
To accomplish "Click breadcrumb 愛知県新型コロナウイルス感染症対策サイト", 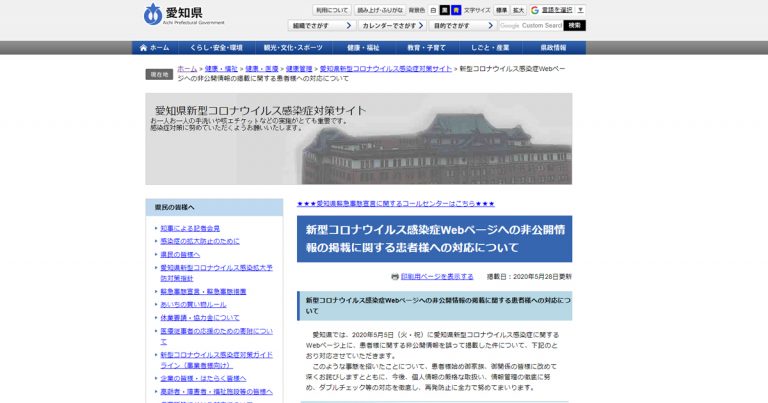I will coord(386,69).
